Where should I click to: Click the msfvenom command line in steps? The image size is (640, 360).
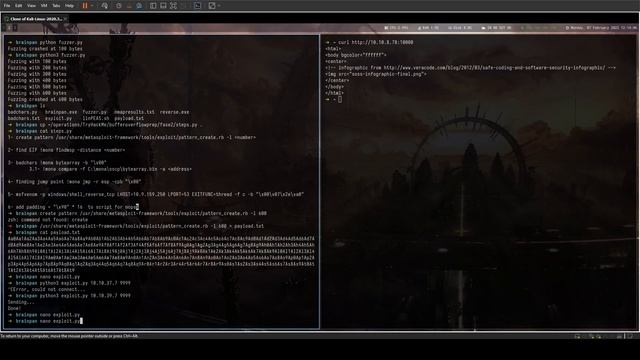[156, 194]
